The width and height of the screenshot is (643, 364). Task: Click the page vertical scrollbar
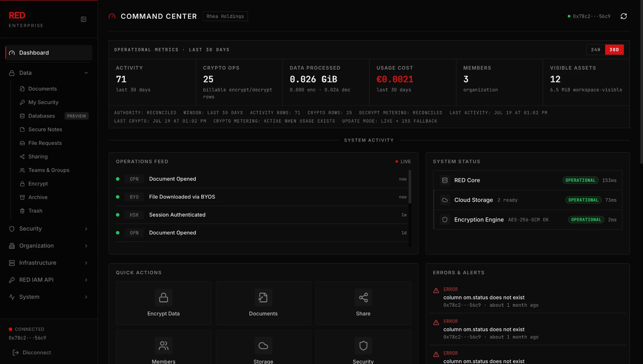click(641, 82)
